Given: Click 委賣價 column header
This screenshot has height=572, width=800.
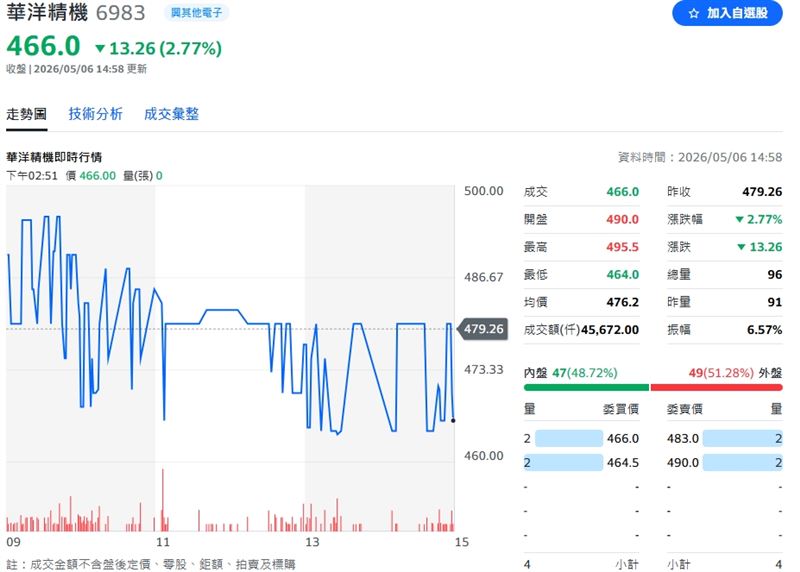Looking at the screenshot, I should [x=685, y=409].
